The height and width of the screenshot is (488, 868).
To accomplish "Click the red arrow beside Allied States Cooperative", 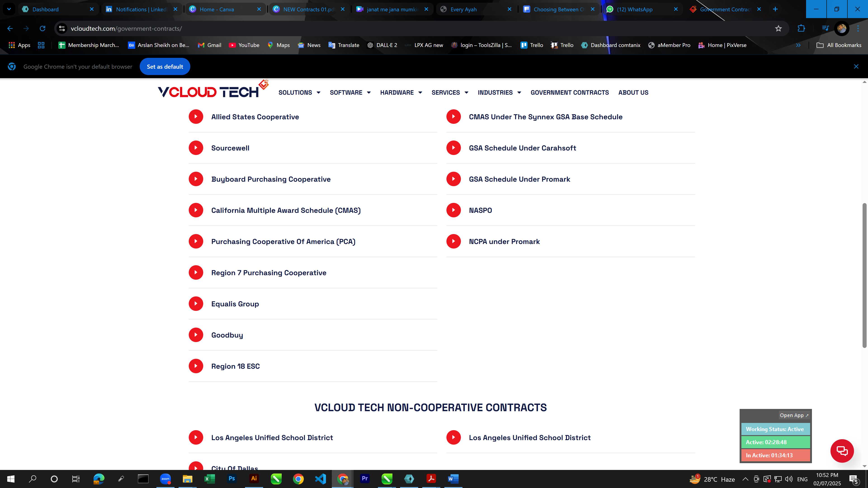I will (196, 117).
